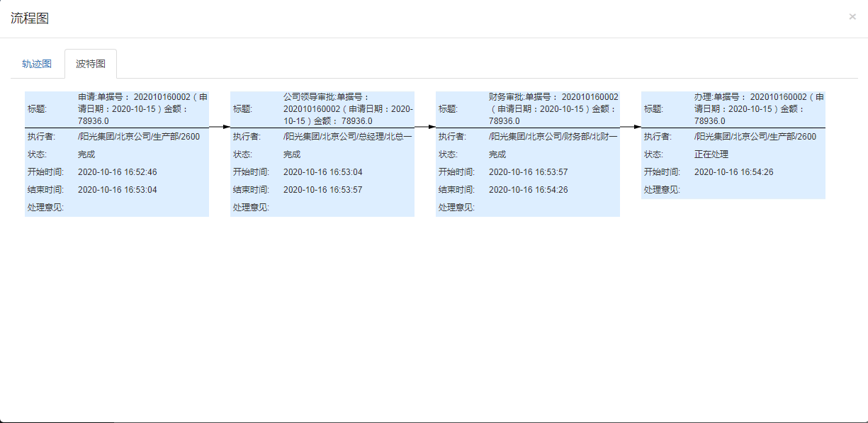Select the 财务审批 node title text

(x=553, y=109)
